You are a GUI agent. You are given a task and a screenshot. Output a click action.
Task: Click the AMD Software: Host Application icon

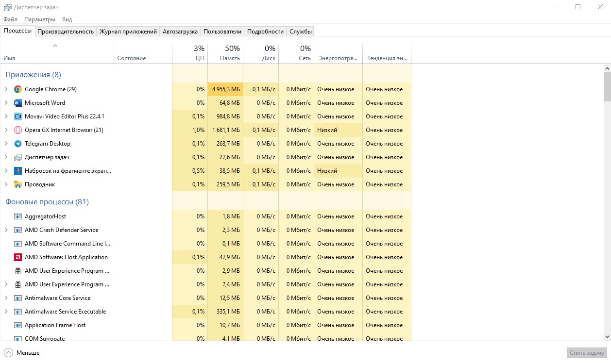pyautogui.click(x=18, y=257)
